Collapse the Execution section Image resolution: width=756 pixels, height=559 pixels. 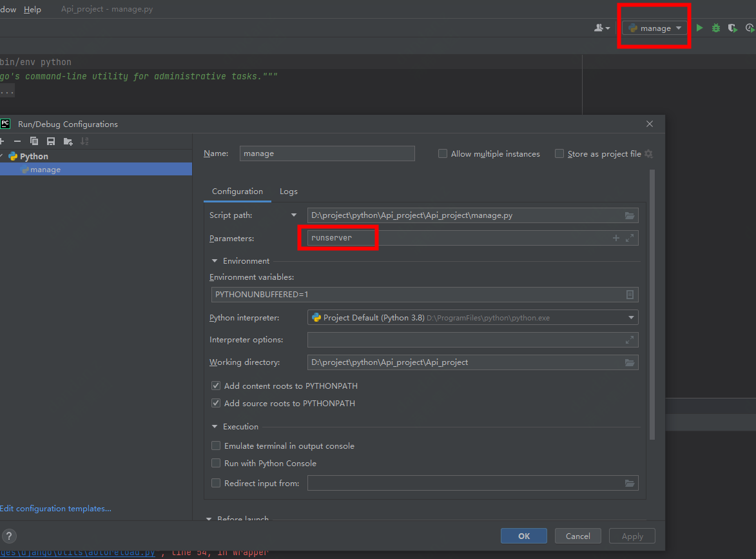point(215,426)
